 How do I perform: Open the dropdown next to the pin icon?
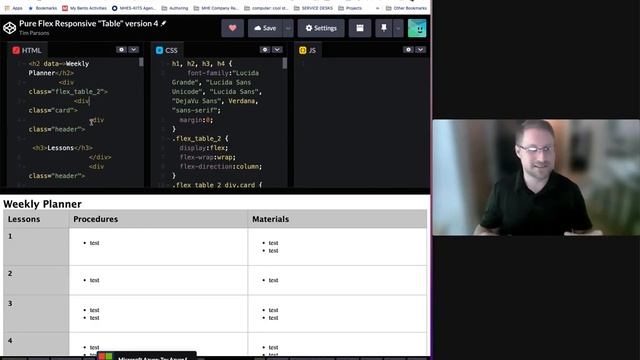398,28
